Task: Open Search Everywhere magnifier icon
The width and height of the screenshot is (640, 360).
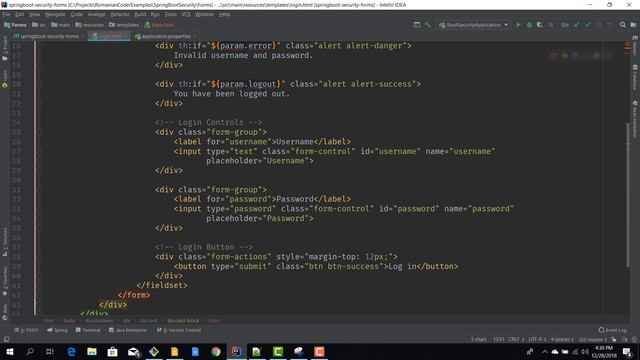Action: [622, 25]
